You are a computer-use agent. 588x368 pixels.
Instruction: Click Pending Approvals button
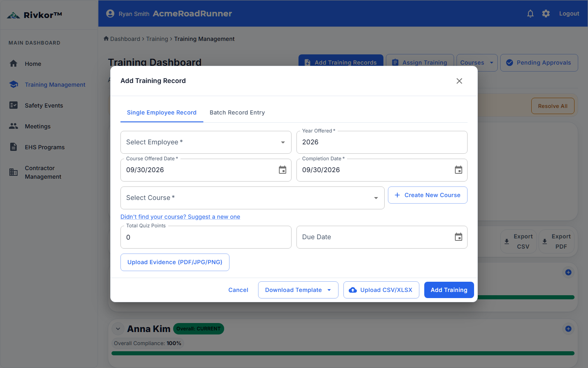click(539, 63)
